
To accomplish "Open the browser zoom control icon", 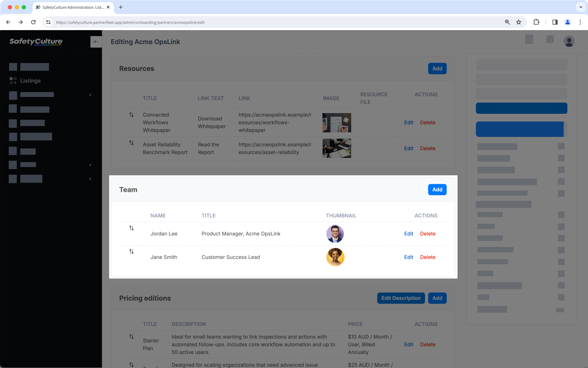I will click(x=507, y=22).
